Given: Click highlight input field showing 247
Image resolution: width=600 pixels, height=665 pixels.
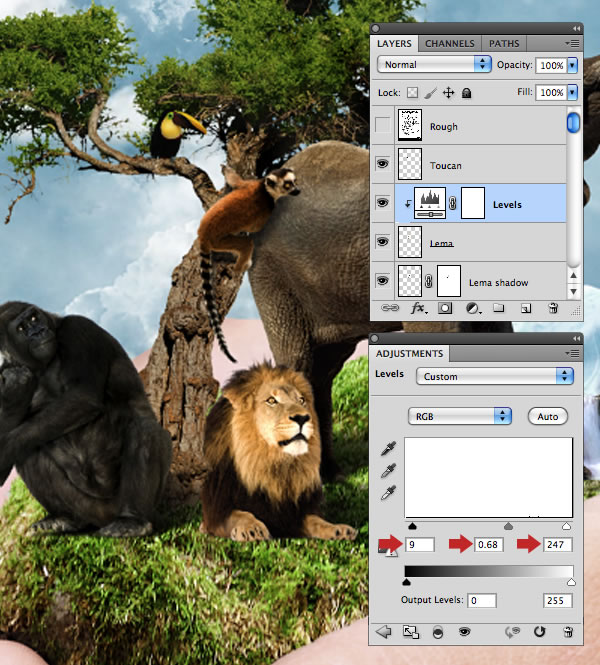Looking at the screenshot, I should pyautogui.click(x=558, y=545).
